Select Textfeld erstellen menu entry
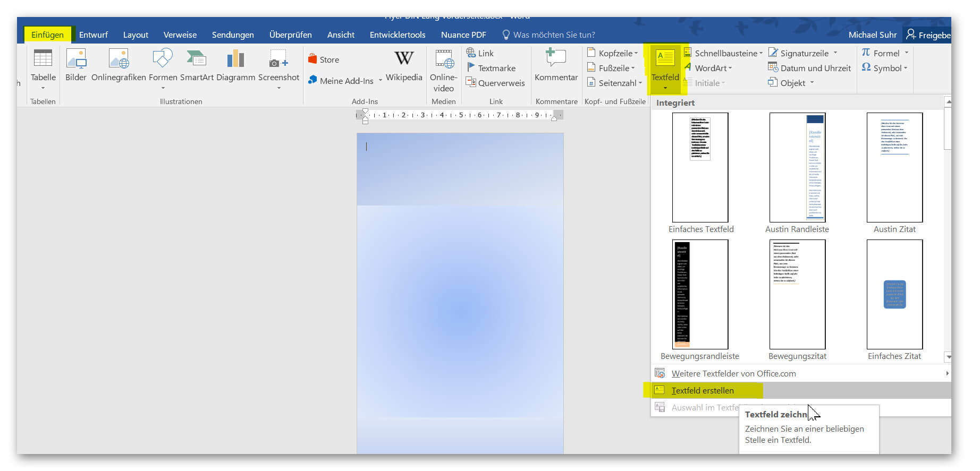Viewport: 980px width, 471px height. pyautogui.click(x=801, y=390)
